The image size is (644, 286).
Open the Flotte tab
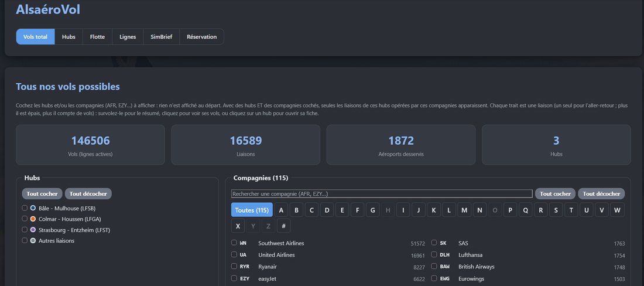point(97,36)
